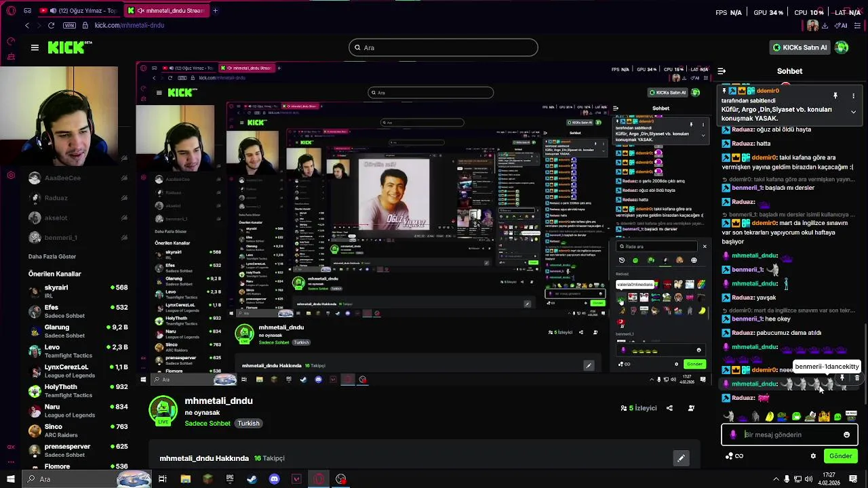Open pinned message three-dot options
Viewport: 868px width, 488px height.
[853, 96]
